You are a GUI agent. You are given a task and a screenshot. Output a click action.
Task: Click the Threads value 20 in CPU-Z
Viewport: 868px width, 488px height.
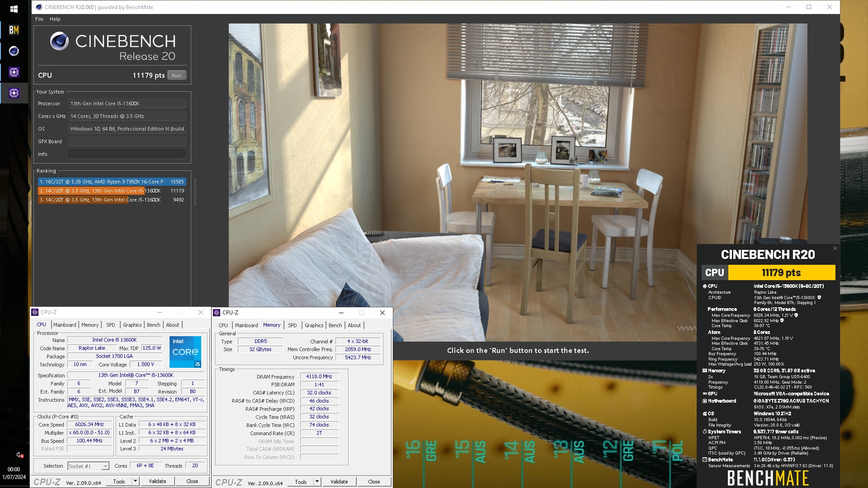click(x=195, y=466)
